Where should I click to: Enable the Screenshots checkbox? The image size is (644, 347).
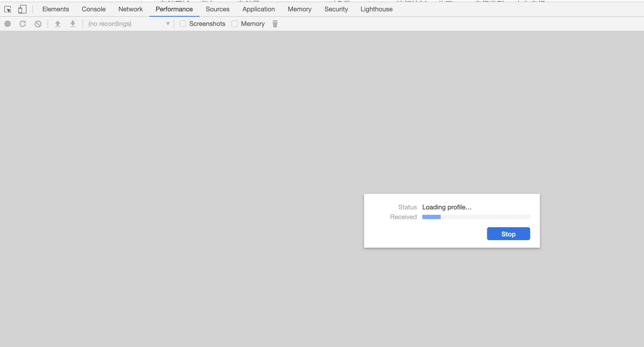pos(183,23)
